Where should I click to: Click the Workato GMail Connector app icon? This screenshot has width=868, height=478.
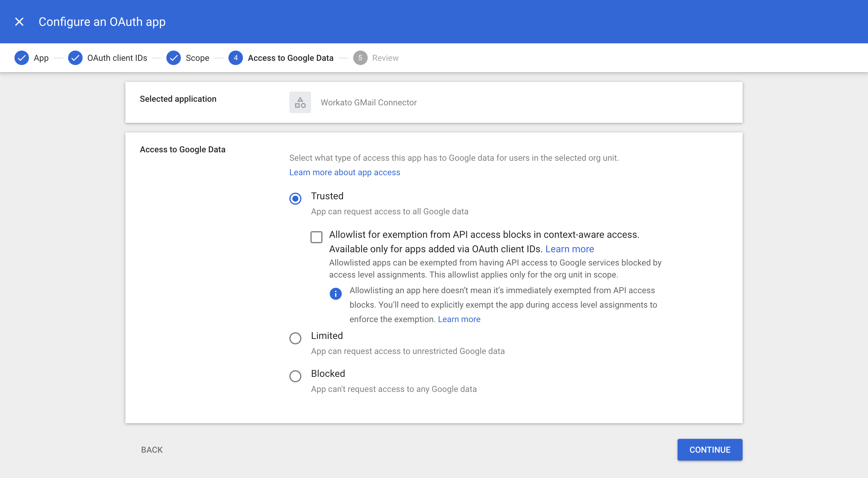(300, 102)
